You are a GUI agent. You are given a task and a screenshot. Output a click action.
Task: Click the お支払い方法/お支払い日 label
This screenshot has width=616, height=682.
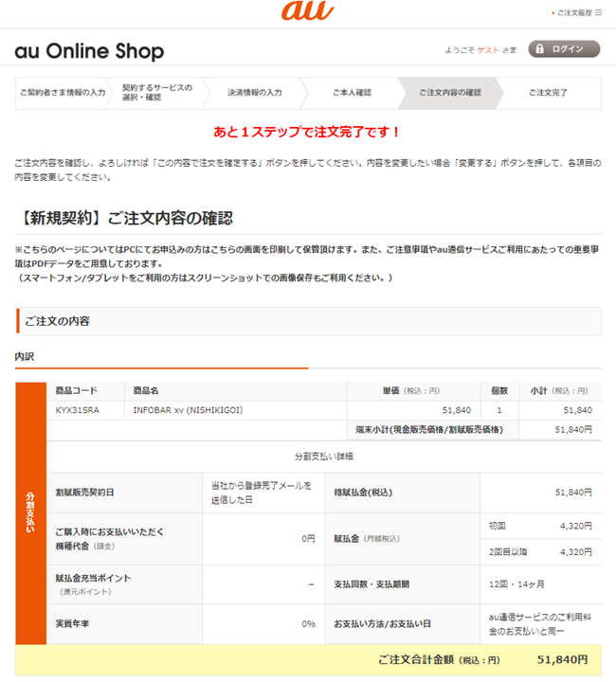(382, 623)
